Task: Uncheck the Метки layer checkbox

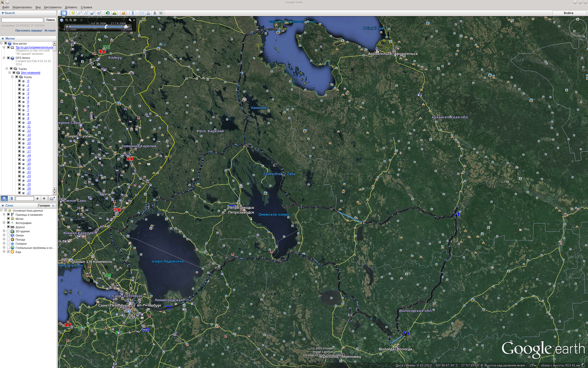Action: click(x=8, y=218)
